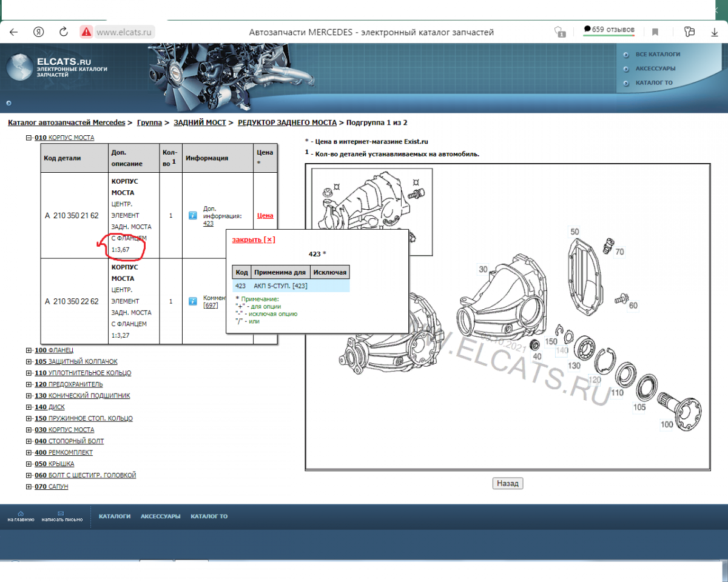Open footer АКСЕССУАРЫ menu item
728x582 pixels.
click(160, 517)
